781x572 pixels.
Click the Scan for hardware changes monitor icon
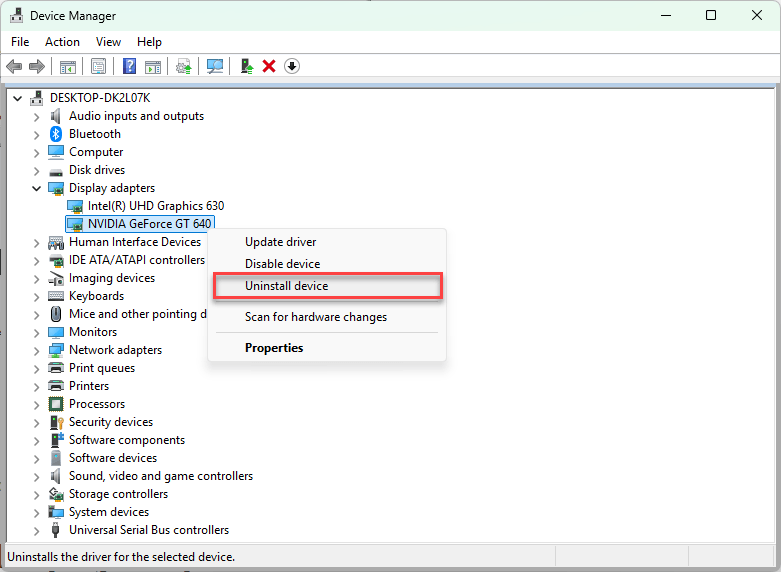215,66
